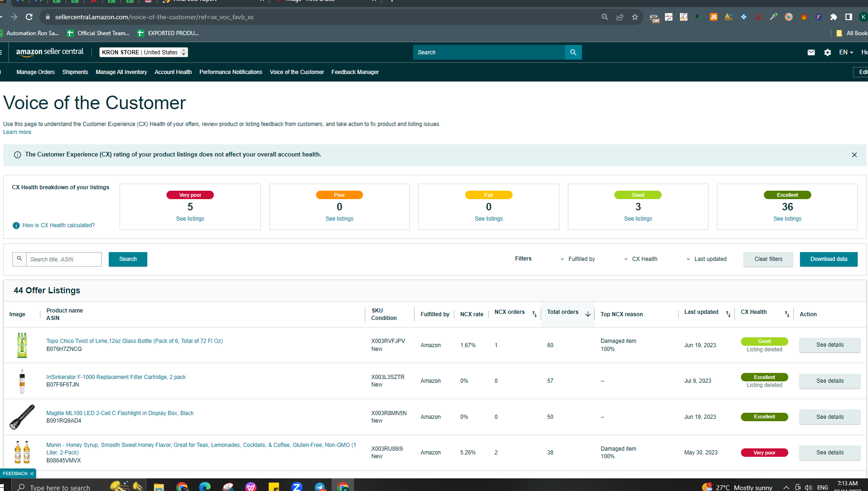
Task: Click the Maglite flashlight product thumbnail
Action: point(22,417)
